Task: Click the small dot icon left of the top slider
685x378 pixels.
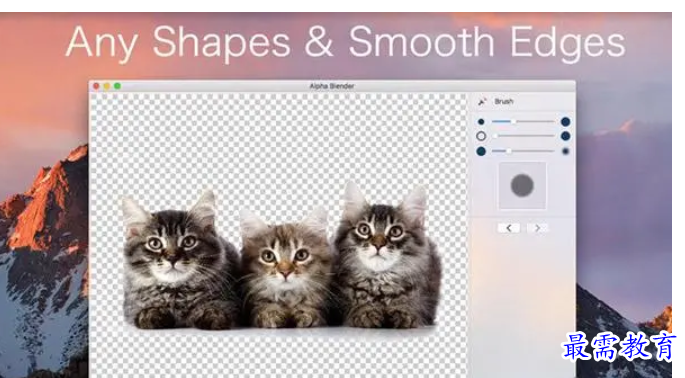Action: [x=481, y=121]
